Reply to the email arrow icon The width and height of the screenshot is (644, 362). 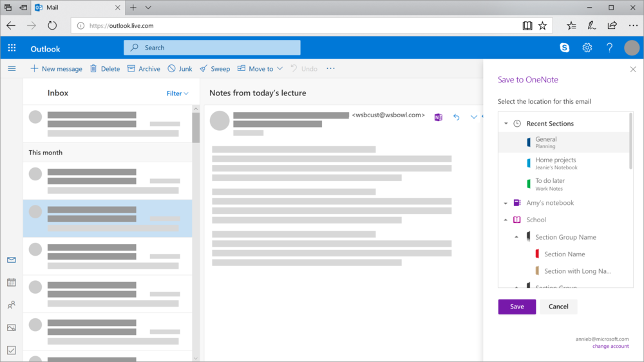457,117
